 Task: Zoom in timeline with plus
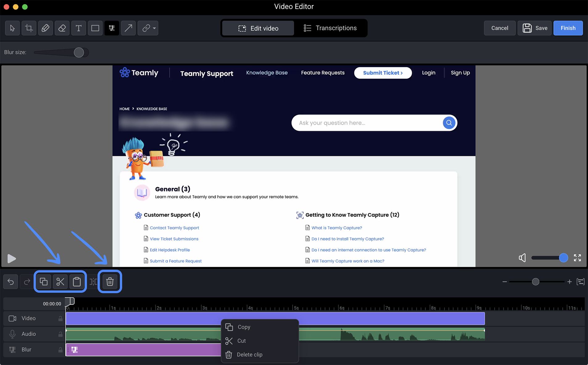[x=569, y=282]
